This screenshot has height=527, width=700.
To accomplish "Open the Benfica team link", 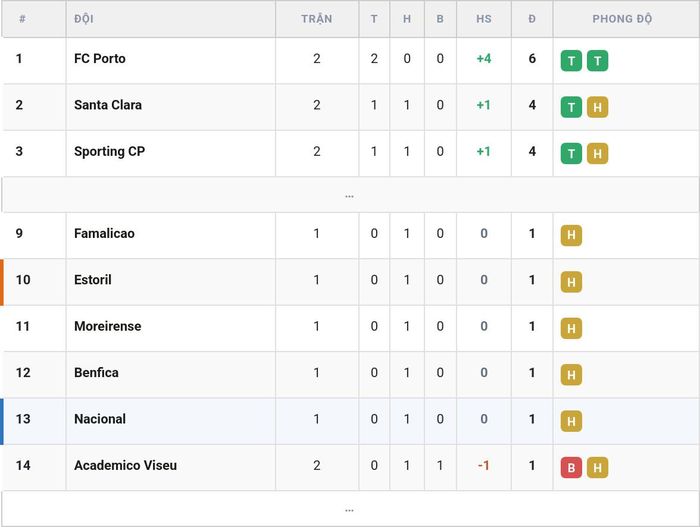I will 96,372.
